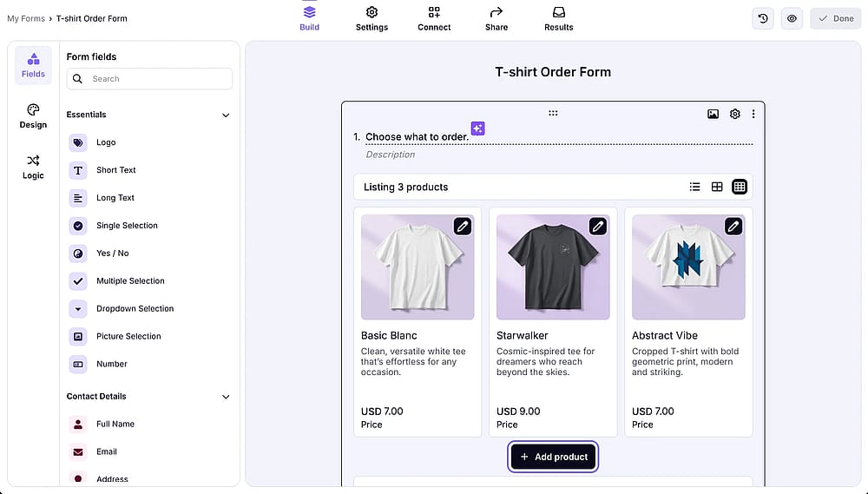Select the Abstract Vibe t-shirt image
Viewport: 868px width, 494px height.
coord(688,267)
